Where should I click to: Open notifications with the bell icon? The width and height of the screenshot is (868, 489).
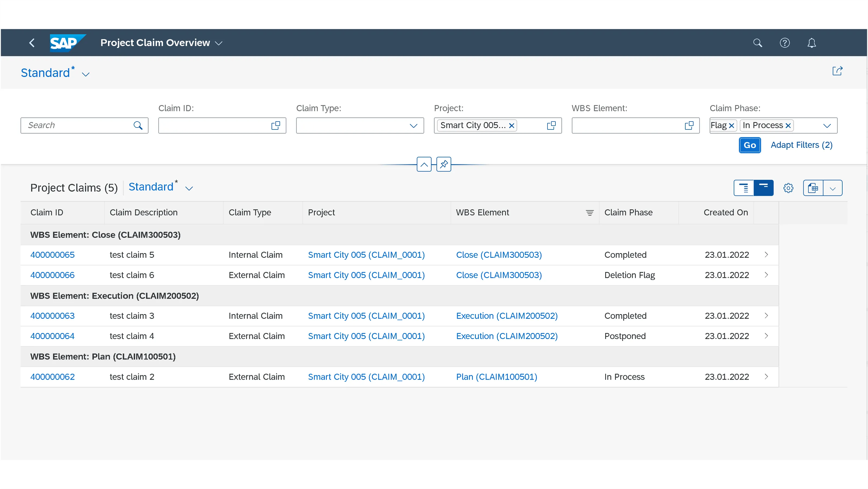click(812, 43)
